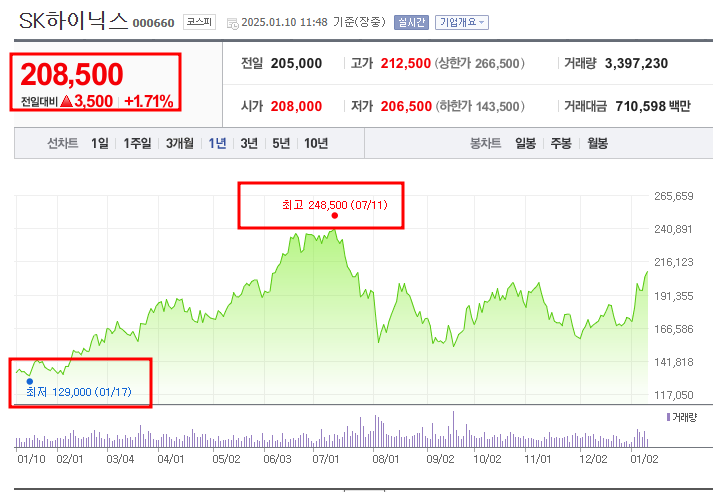The height and width of the screenshot is (492, 713).
Task: Click the upper limit 상한가 266,500
Action: click(x=480, y=63)
